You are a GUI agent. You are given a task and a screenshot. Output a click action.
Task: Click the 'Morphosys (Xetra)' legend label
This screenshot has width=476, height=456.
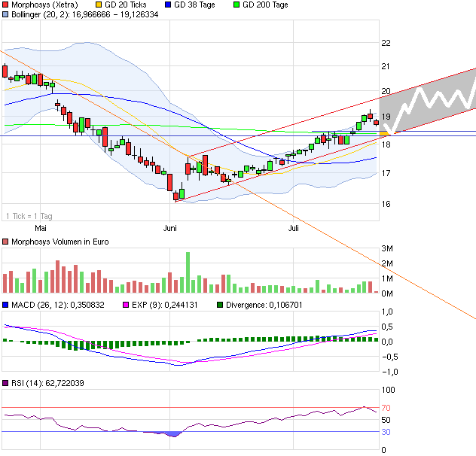pyautogui.click(x=44, y=5)
